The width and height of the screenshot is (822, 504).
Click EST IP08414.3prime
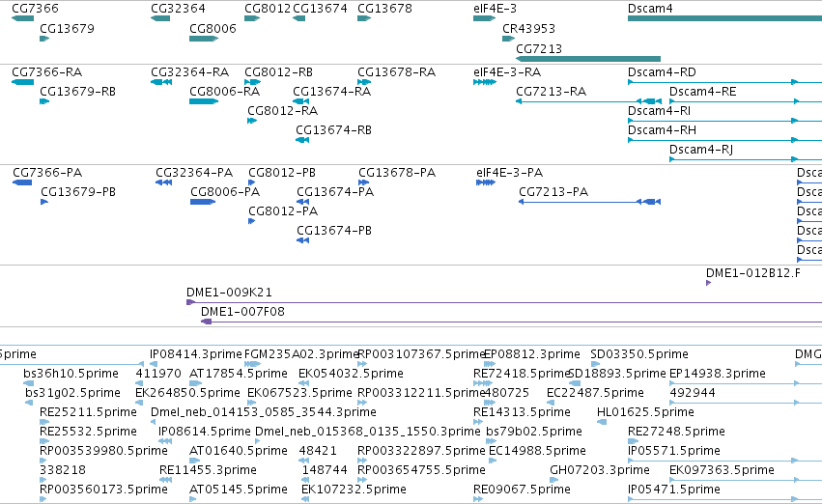click(196, 354)
